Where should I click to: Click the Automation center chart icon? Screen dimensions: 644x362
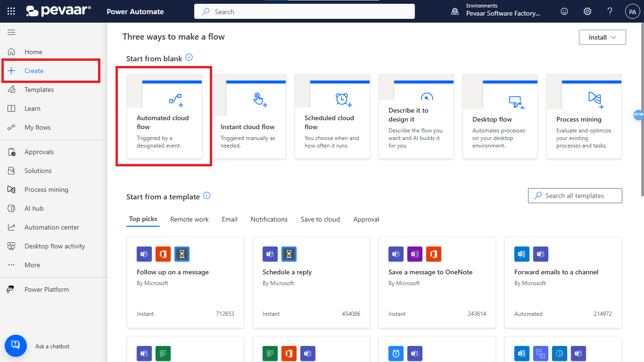(12, 227)
